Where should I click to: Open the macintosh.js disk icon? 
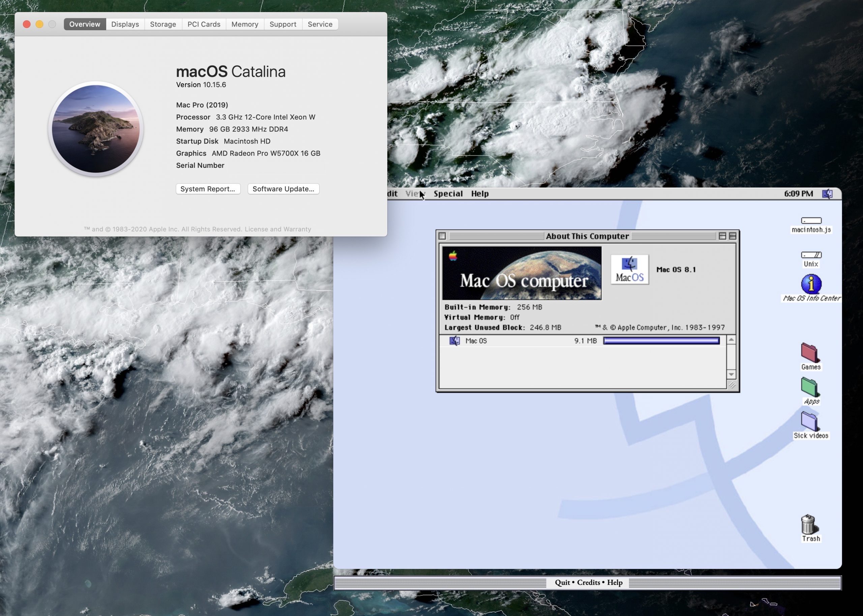(x=811, y=220)
